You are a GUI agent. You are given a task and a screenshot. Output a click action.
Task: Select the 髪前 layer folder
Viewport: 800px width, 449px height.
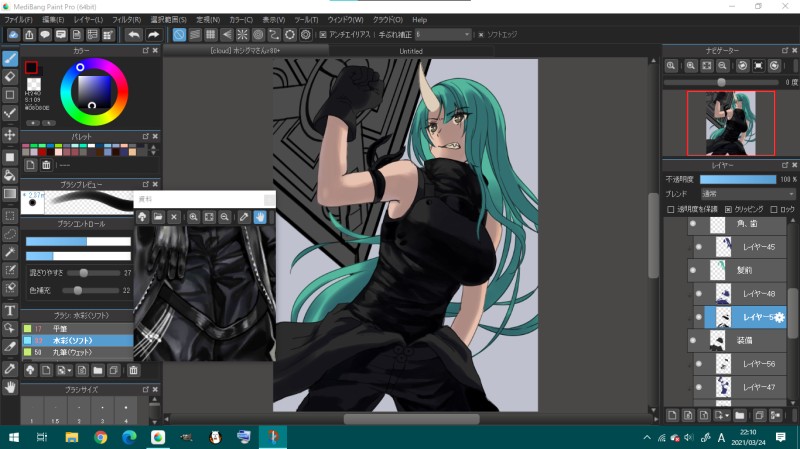[737, 270]
